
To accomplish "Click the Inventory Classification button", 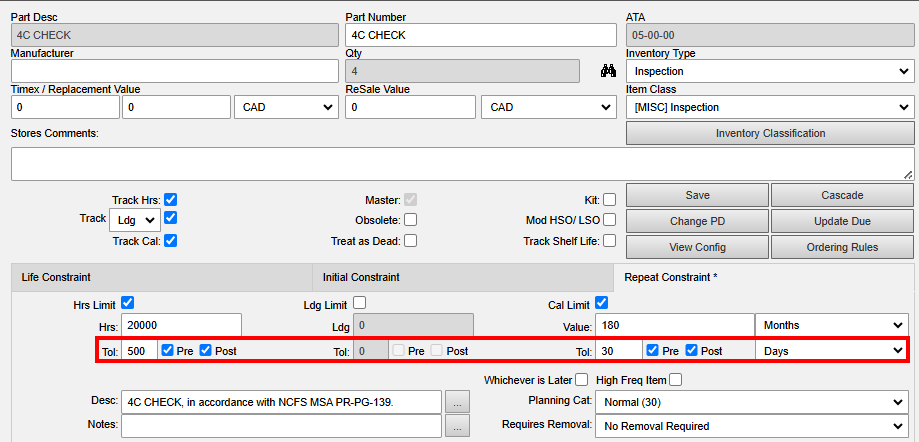I will tap(769, 133).
